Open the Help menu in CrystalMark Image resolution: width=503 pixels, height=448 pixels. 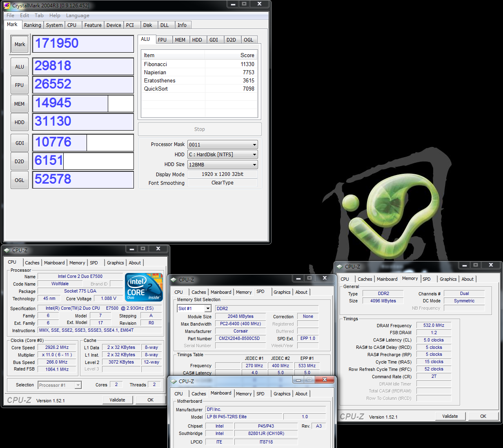point(55,16)
